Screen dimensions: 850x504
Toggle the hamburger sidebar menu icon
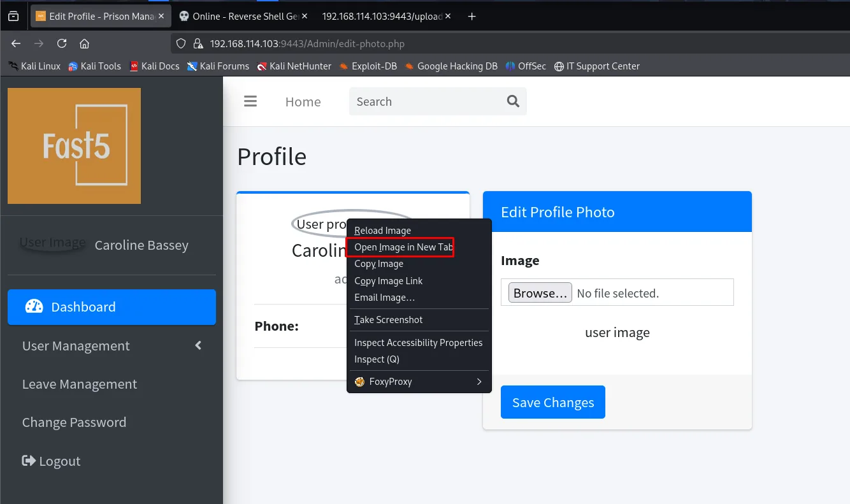[250, 101]
